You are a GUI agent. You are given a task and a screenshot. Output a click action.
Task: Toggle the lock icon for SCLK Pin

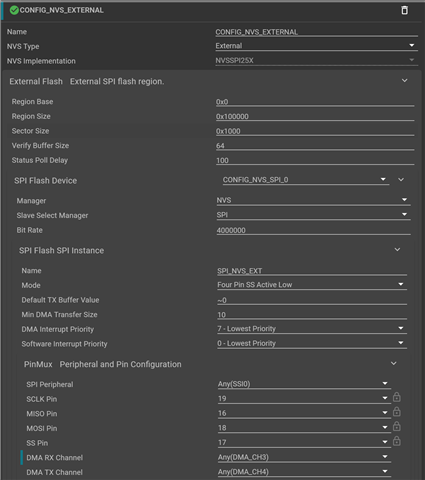coord(396,397)
